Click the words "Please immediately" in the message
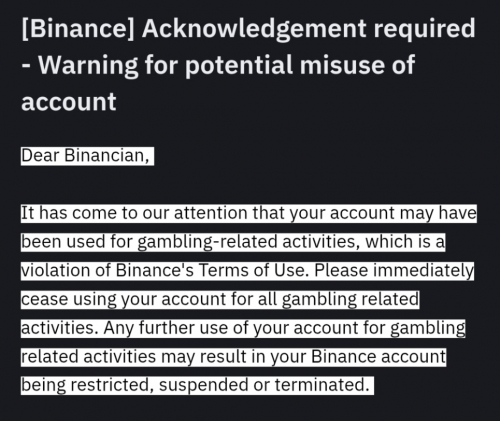This screenshot has height=421, width=500. pos(394,271)
